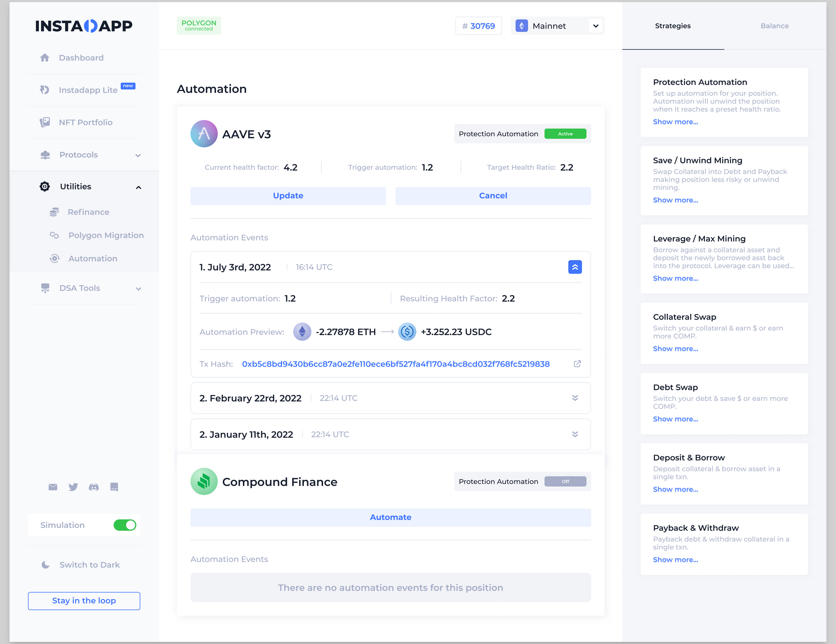Click the Protocols cloud icon

pyautogui.click(x=45, y=155)
